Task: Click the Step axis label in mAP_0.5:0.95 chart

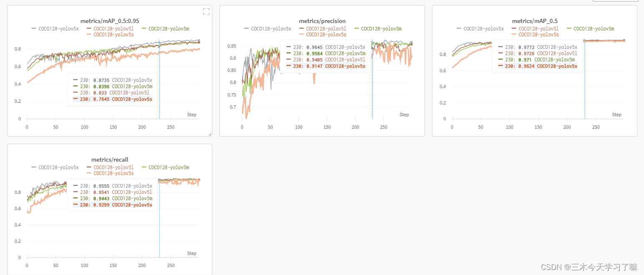Action: click(x=192, y=115)
